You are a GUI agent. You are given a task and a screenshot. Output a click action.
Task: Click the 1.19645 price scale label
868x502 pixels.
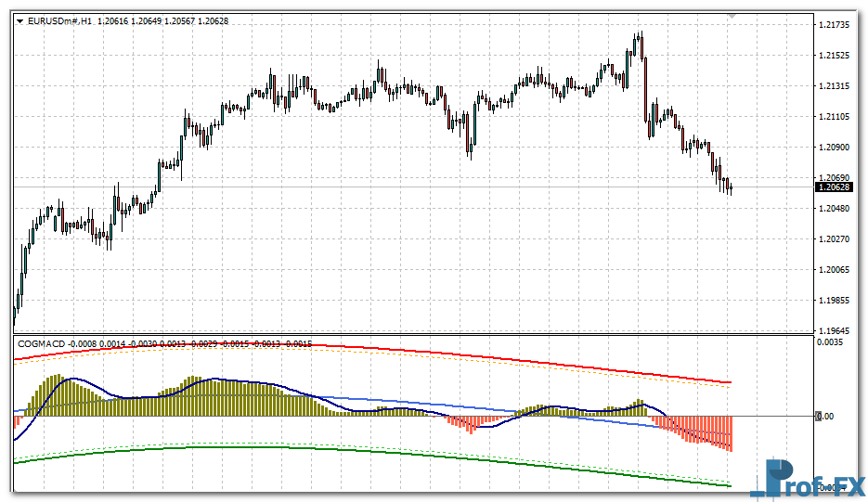pos(836,330)
